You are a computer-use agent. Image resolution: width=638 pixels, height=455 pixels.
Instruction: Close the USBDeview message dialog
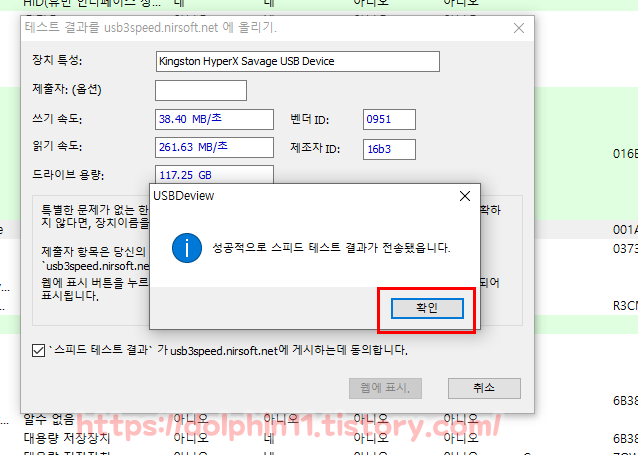[465, 196]
